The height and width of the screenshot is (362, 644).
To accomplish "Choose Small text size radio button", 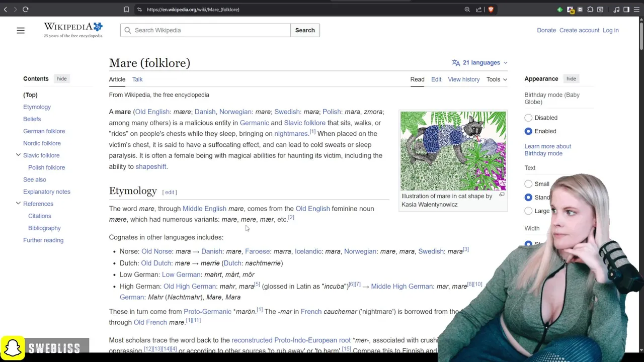I will (x=528, y=184).
